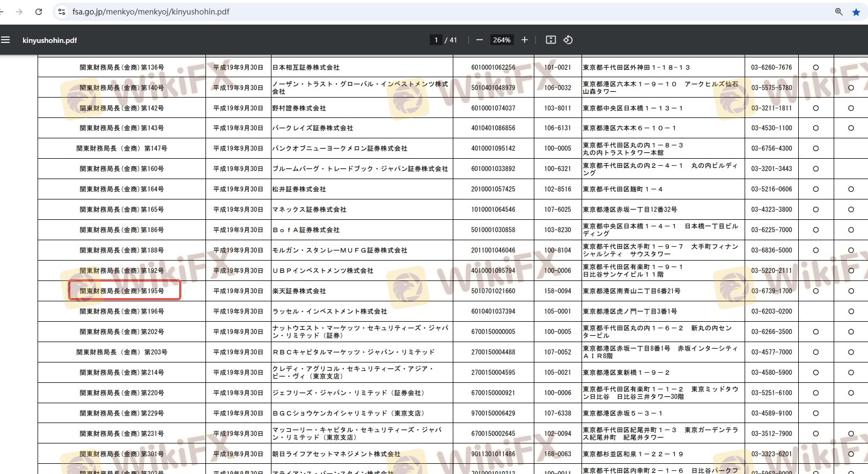The height and width of the screenshot is (474, 868).
Task: Go forward in browser history
Action: click(x=19, y=11)
